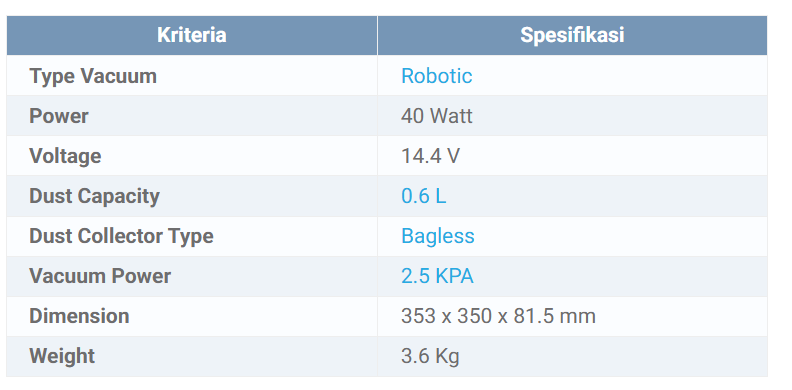Click empty area of the Robotic cell
The width and height of the screenshot is (792, 390).
point(621,76)
